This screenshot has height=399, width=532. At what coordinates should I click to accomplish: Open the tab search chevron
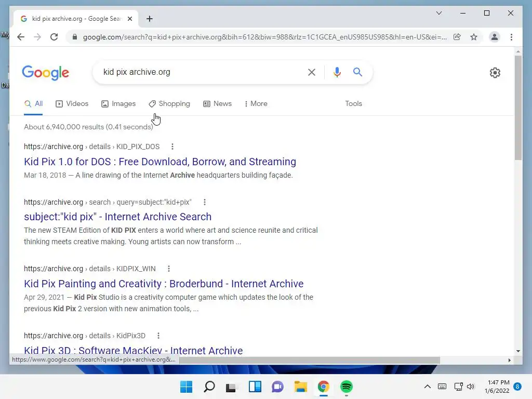[x=438, y=13]
